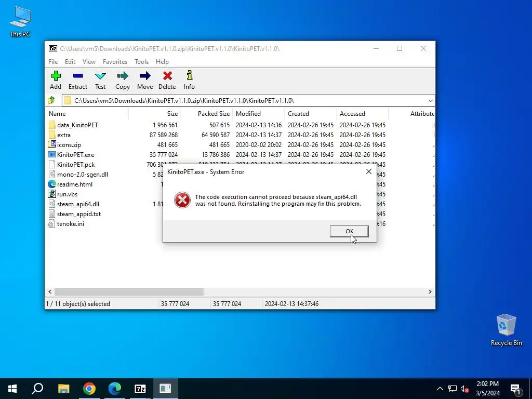
Task: Open the Tools menu
Action: [141, 62]
